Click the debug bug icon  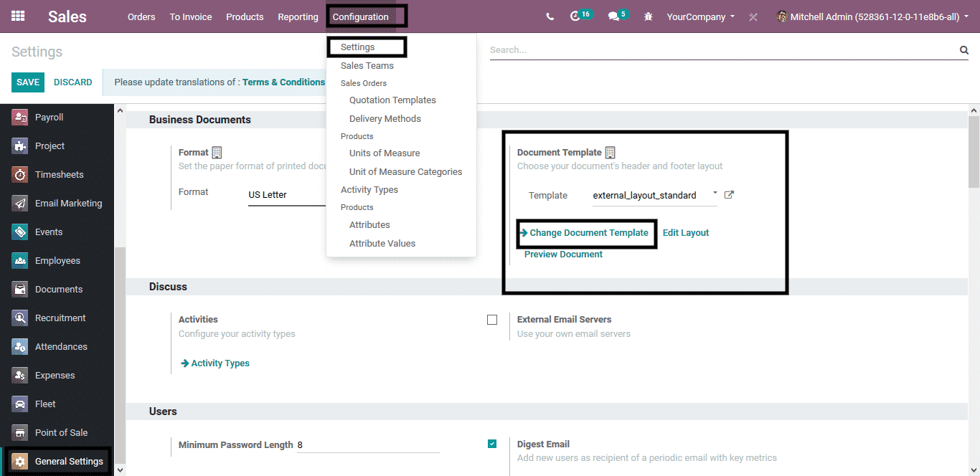649,16
